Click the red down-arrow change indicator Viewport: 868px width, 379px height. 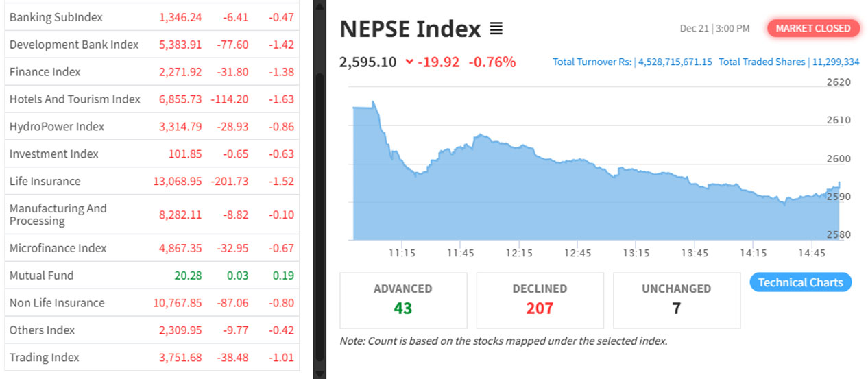point(409,62)
